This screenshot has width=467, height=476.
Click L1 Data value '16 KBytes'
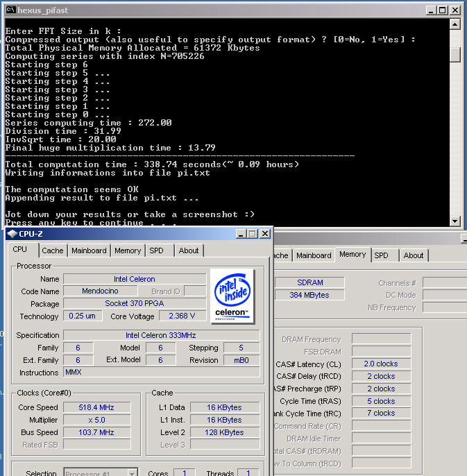225,407
